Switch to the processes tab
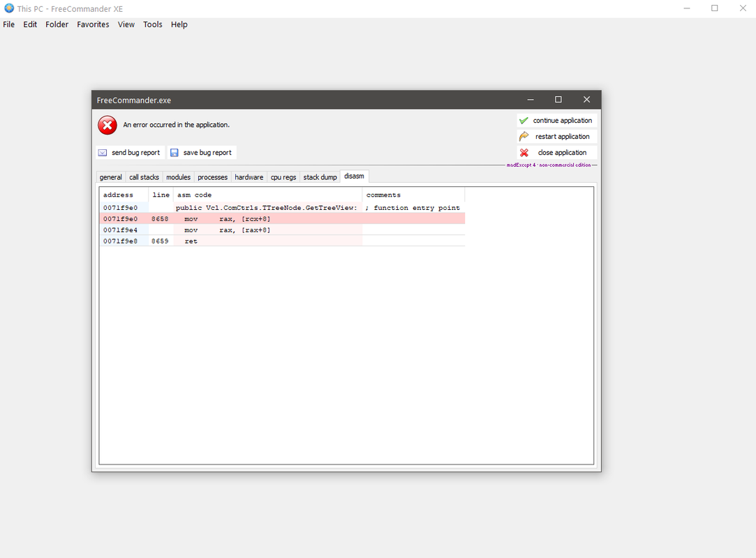The width and height of the screenshot is (756, 558). [x=213, y=177]
